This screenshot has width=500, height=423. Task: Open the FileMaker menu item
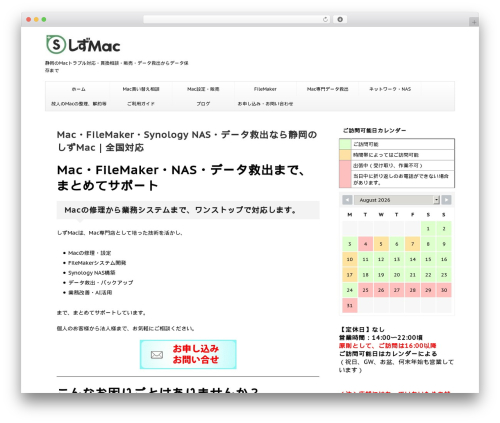click(265, 89)
